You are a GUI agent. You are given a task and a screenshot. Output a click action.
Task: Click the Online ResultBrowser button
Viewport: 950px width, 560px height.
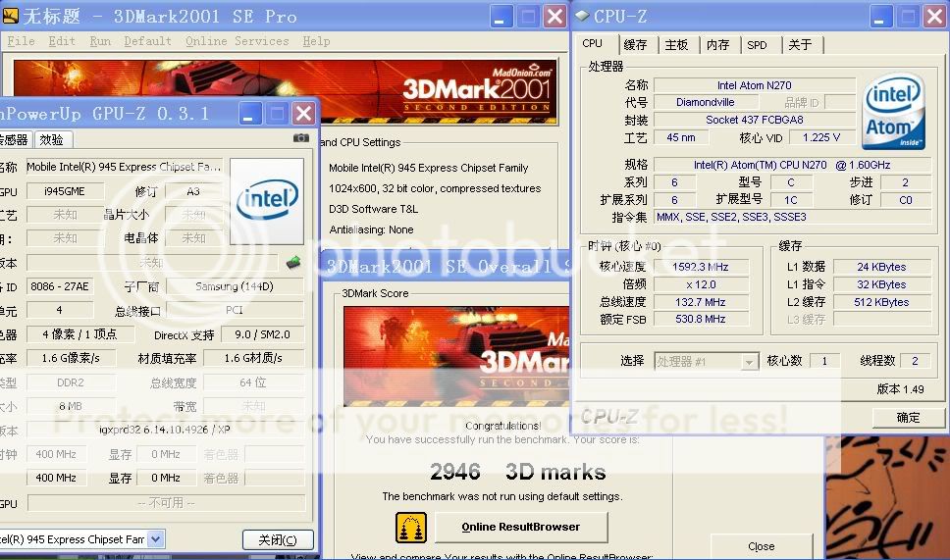(x=521, y=527)
